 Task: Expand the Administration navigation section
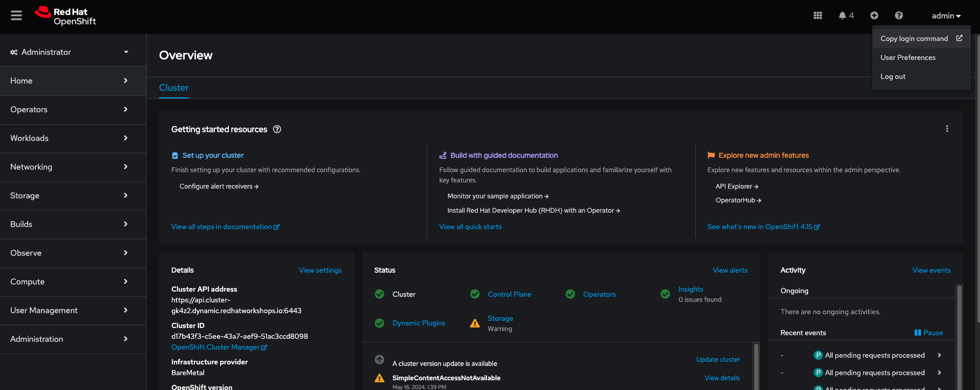point(73,339)
